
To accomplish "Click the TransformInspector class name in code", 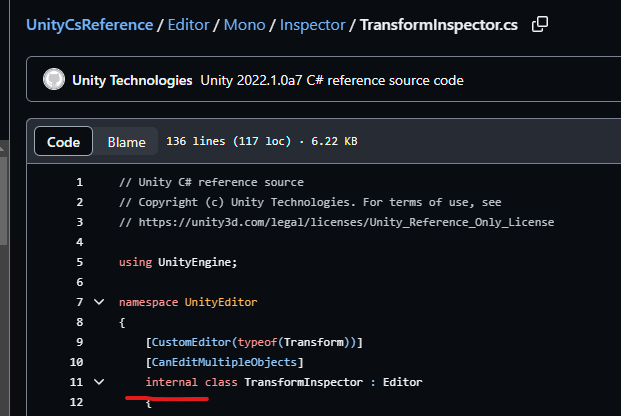I will click(303, 382).
